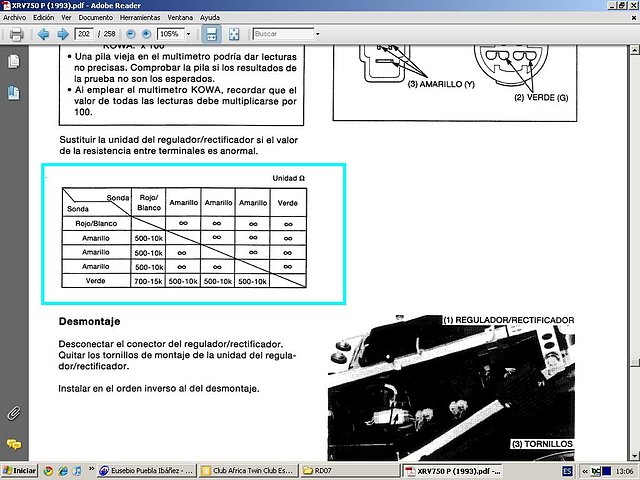Click the '(3) TORNILLOS' photo label
640x480 pixels.
[x=542, y=444]
